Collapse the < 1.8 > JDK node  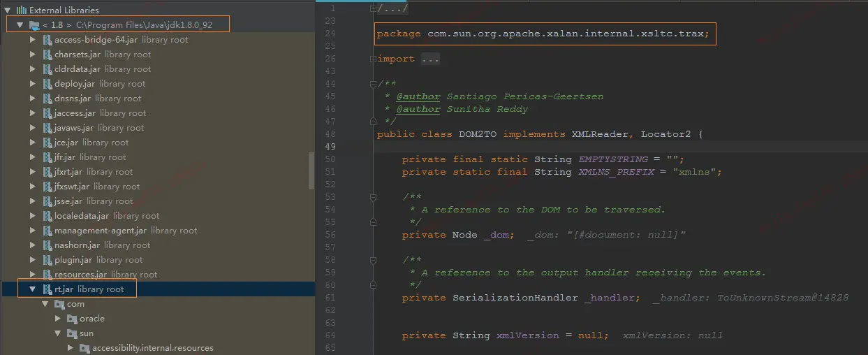(x=20, y=25)
